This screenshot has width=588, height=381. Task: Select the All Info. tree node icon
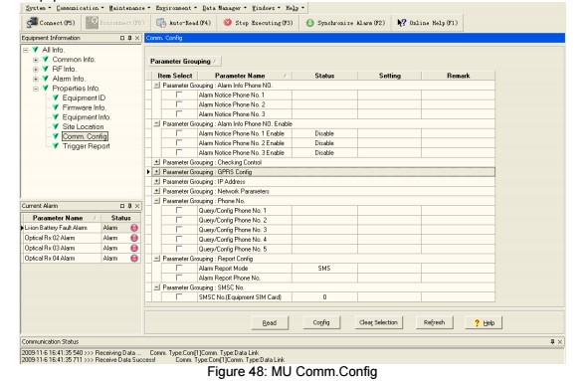[x=35, y=50]
